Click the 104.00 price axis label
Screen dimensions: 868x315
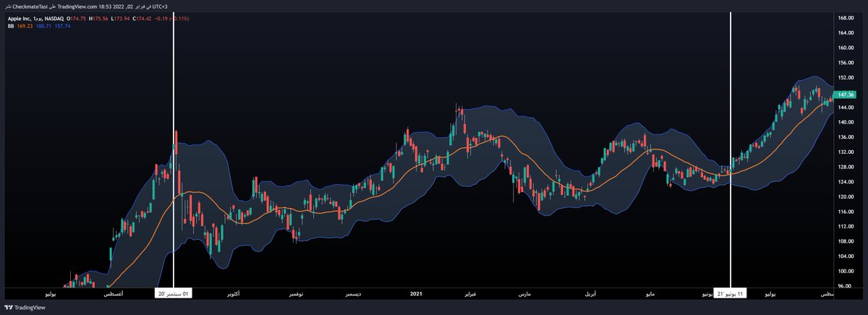click(847, 256)
